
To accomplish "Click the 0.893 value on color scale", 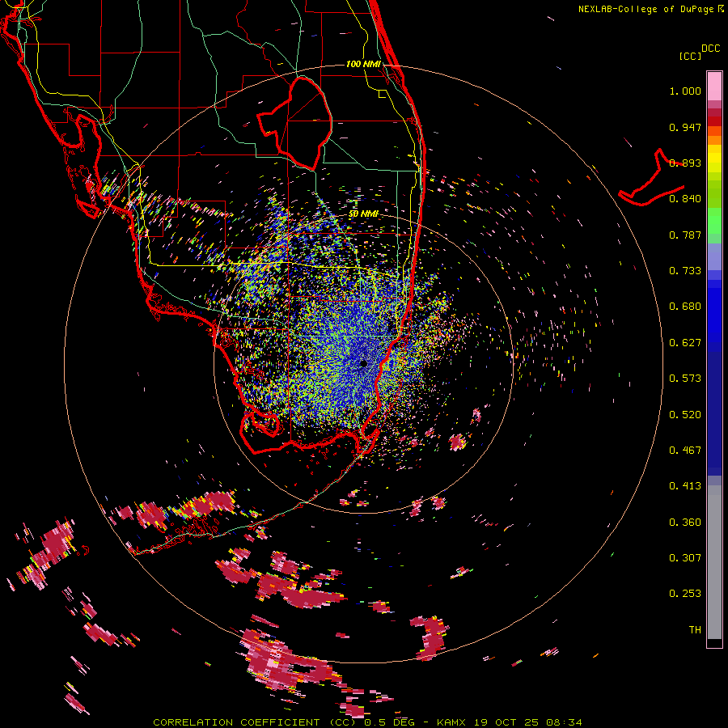I will point(685,163).
